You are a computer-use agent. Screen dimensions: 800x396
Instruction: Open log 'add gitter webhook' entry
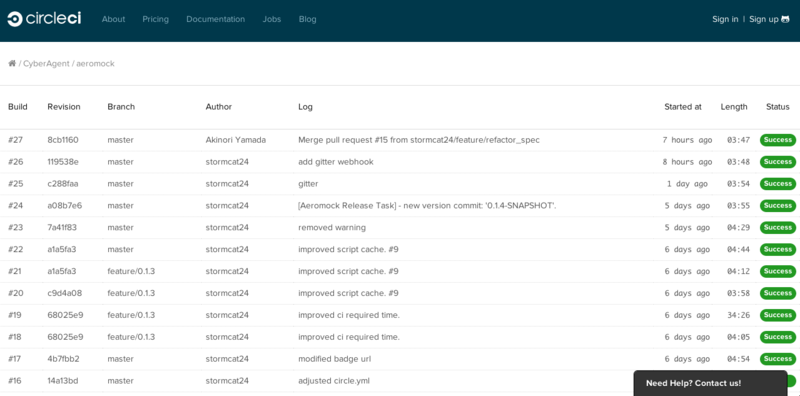pyautogui.click(x=336, y=162)
